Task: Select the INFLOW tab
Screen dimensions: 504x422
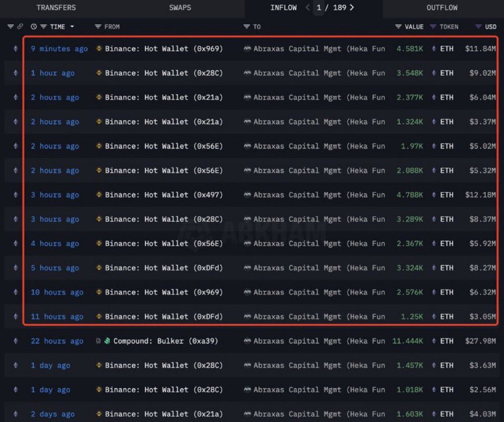Action: 283,8
